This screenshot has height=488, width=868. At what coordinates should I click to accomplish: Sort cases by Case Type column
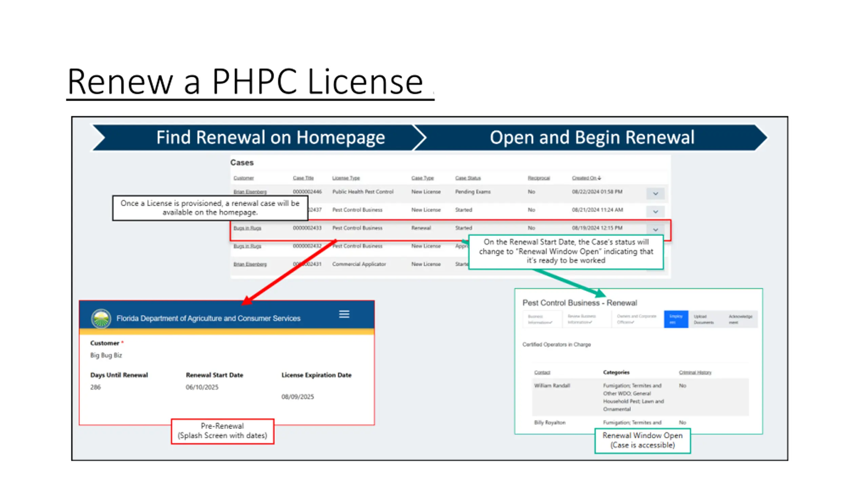[x=422, y=178]
